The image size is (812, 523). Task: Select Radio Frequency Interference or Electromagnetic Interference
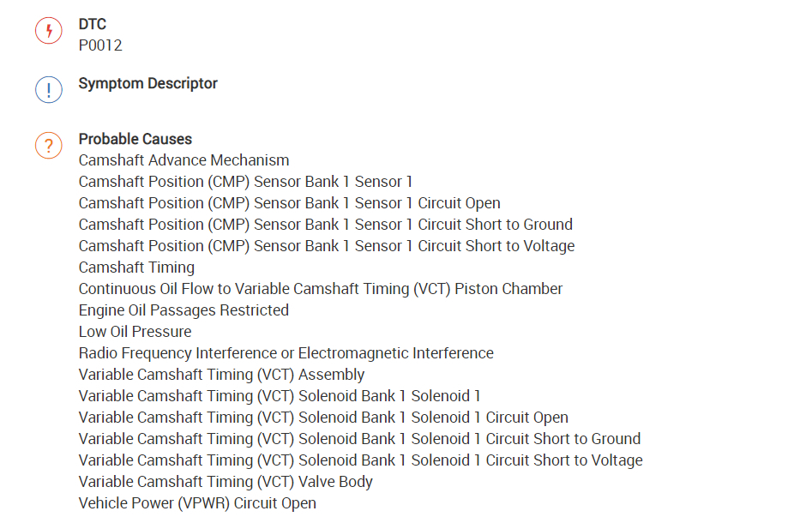pos(286,353)
